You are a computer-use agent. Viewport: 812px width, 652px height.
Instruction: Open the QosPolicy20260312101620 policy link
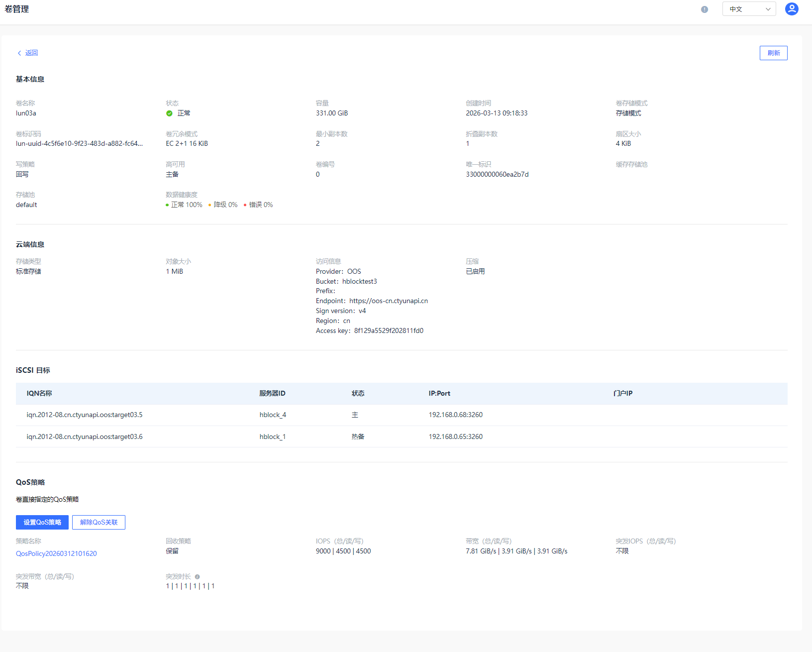56,553
